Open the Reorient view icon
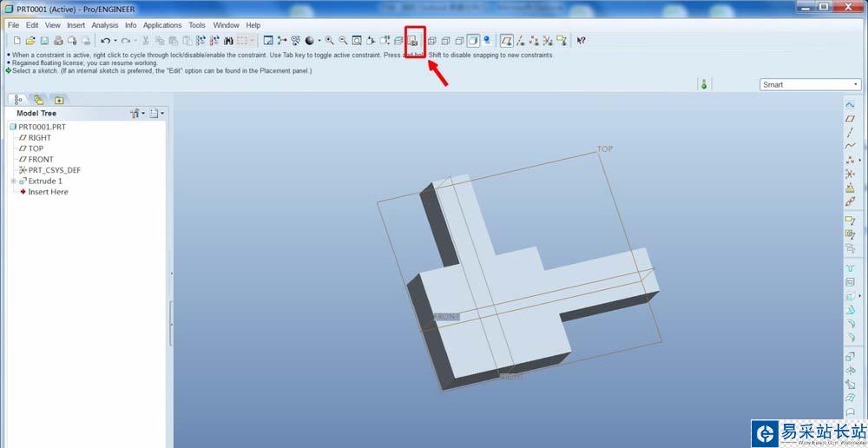Viewport: 868px width, 448px height. pyautogui.click(x=371, y=41)
